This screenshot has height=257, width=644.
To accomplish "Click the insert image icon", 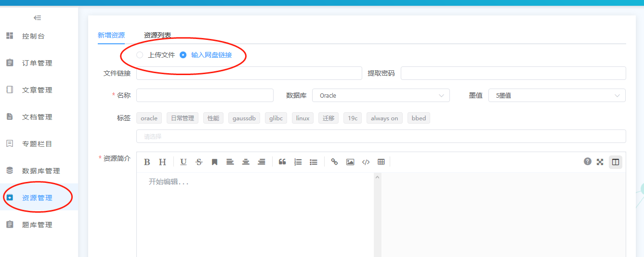I will [350, 162].
